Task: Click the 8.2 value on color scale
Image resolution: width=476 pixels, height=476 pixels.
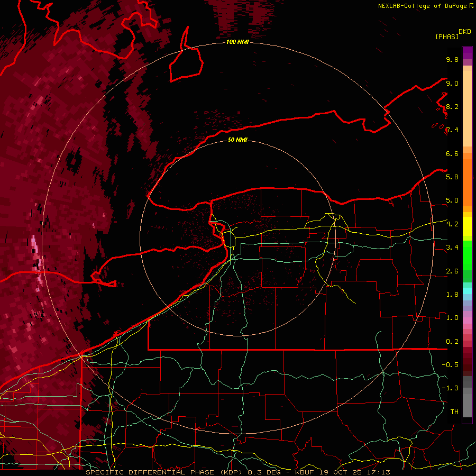Action: tap(452, 106)
